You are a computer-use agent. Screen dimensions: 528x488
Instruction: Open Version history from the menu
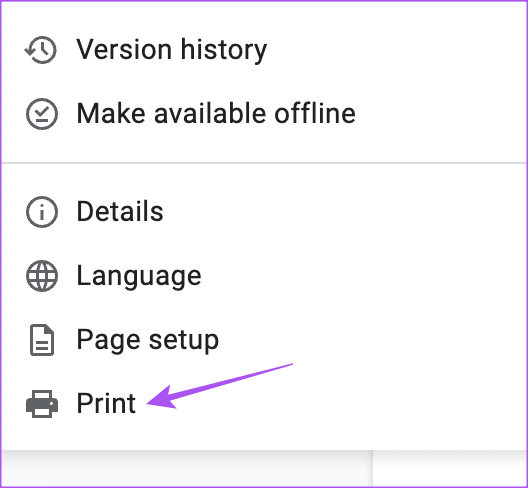172,50
